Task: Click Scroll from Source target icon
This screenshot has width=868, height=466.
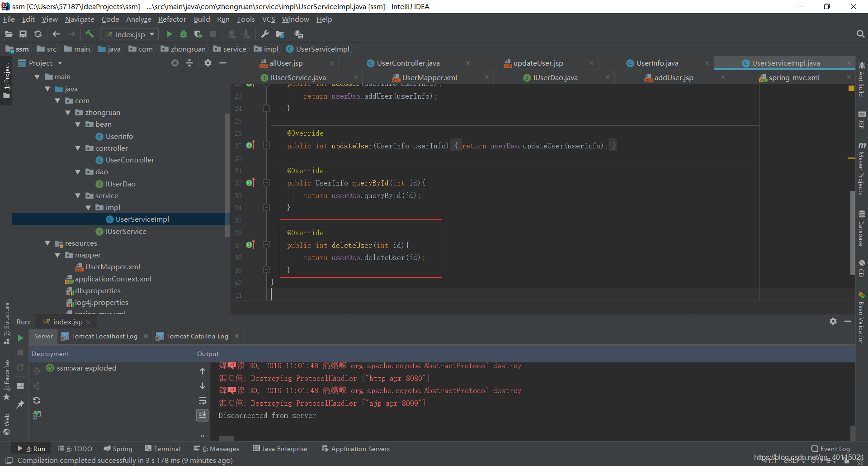Action: [175, 63]
